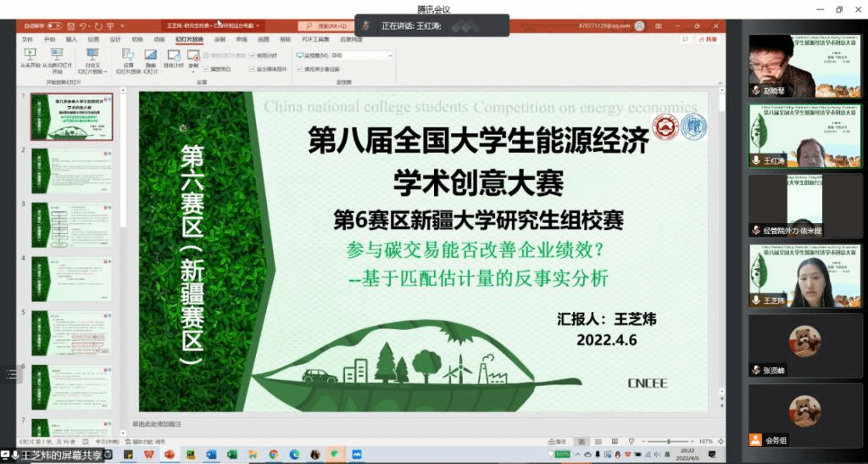Start Slide Show from status bar icon
This screenshot has width=868, height=464.
coord(632,441)
